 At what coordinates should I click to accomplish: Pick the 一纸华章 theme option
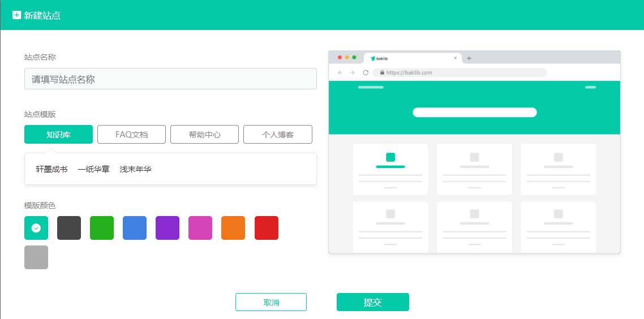click(x=93, y=169)
